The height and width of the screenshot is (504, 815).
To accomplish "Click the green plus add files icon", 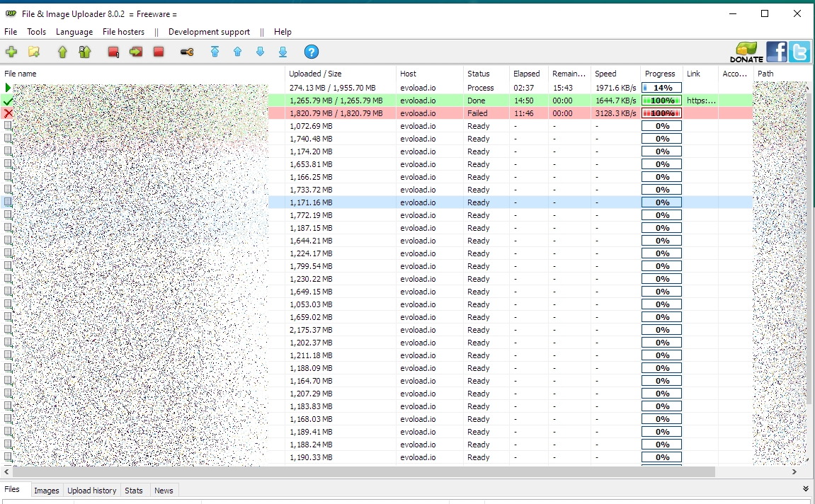I will pyautogui.click(x=11, y=52).
